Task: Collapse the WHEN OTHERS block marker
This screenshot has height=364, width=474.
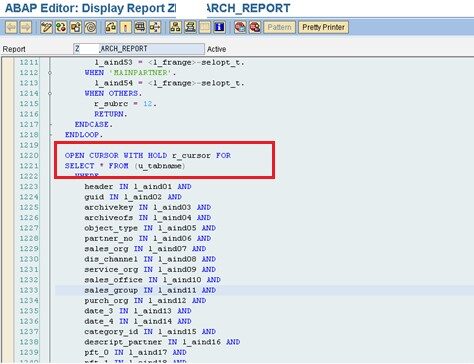Action: point(50,93)
